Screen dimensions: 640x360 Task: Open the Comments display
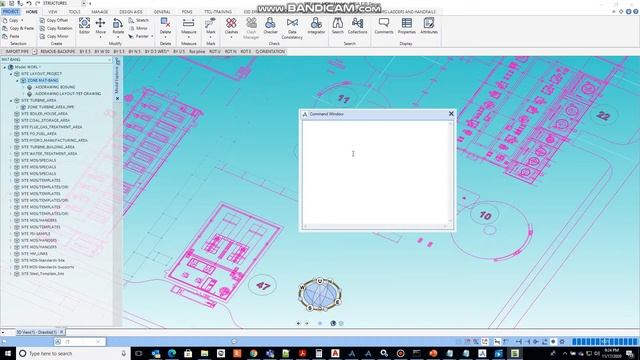384,26
